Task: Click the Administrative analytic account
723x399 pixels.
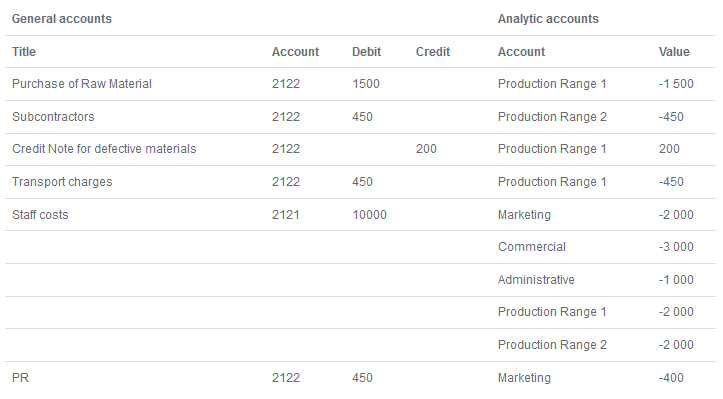Action: click(x=536, y=280)
